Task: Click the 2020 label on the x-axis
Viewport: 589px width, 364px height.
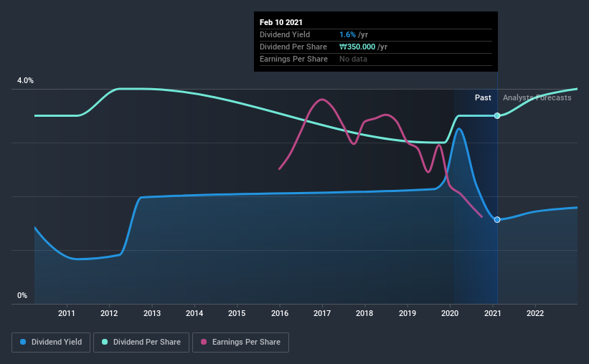Action: 450,313
